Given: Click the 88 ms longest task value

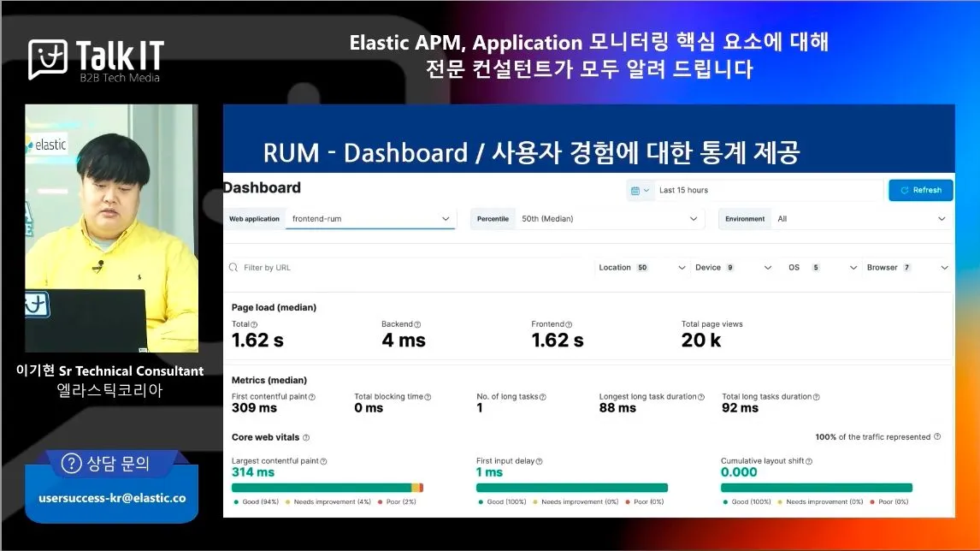Looking at the screenshot, I should click(x=617, y=408).
